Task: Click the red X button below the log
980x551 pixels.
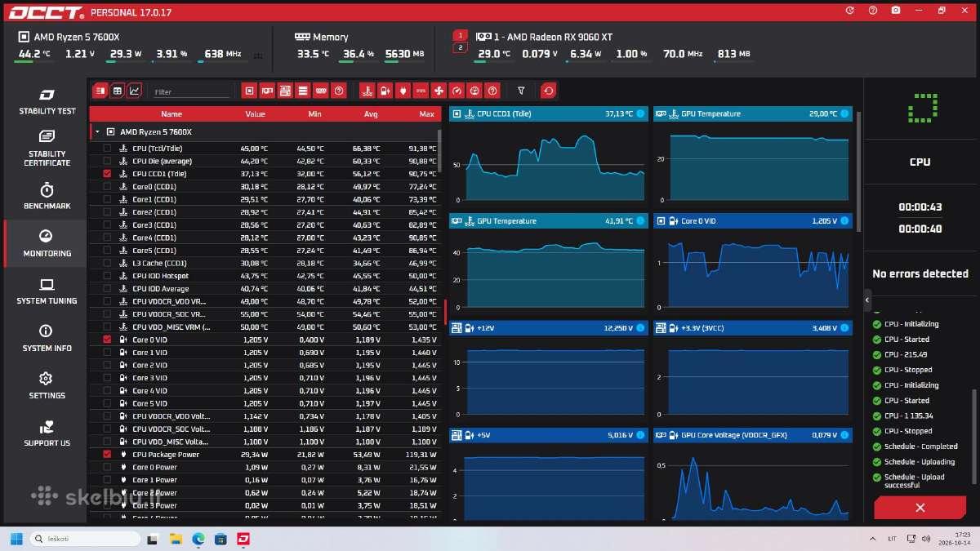Action: pos(920,508)
